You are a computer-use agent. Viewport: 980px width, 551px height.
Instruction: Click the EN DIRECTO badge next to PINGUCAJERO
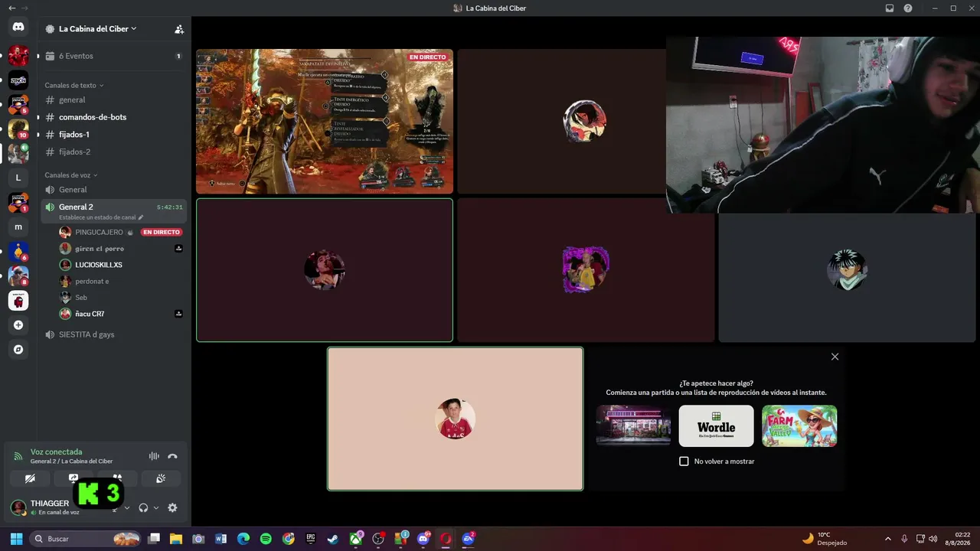162,232
